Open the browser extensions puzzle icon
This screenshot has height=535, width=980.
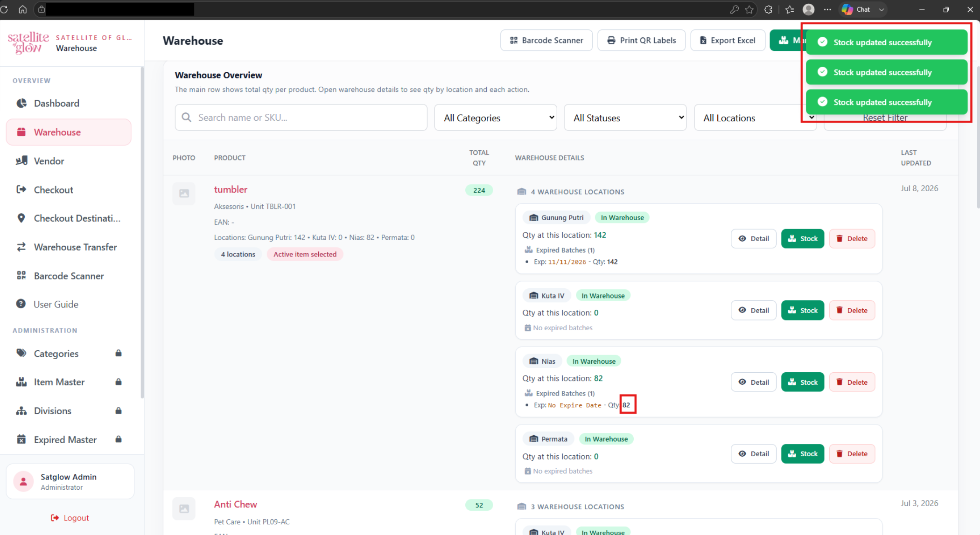click(x=769, y=9)
